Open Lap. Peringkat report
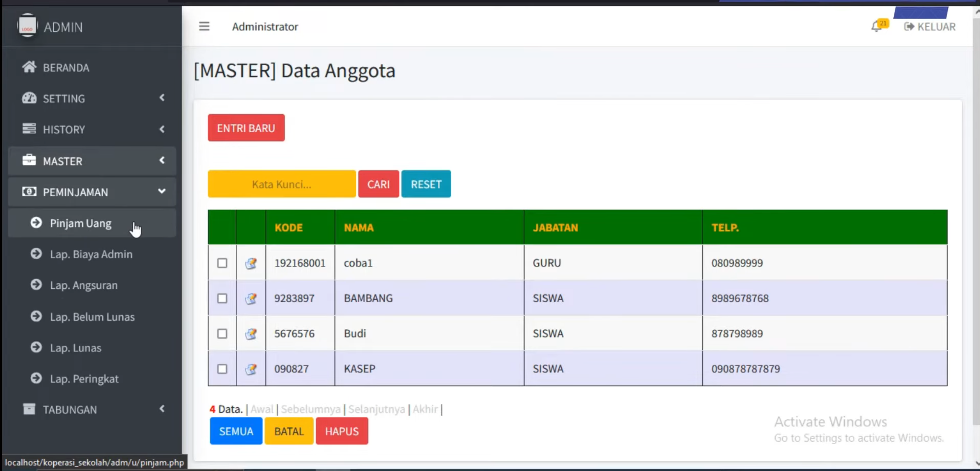The height and width of the screenshot is (471, 980). point(92,379)
